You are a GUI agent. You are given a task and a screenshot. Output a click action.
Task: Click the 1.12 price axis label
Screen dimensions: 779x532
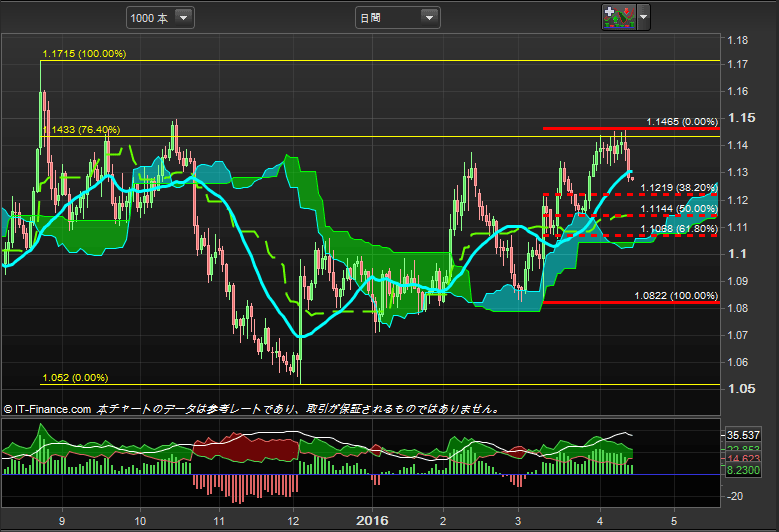pos(738,200)
